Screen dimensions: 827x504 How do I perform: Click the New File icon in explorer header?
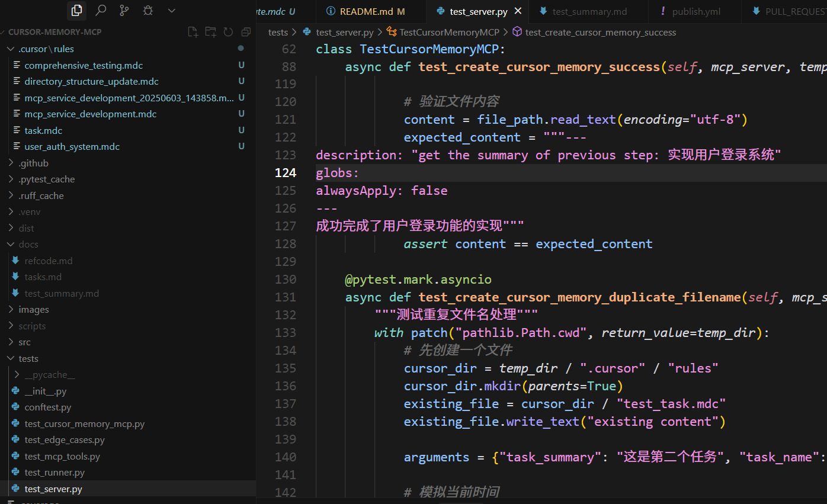(193, 32)
